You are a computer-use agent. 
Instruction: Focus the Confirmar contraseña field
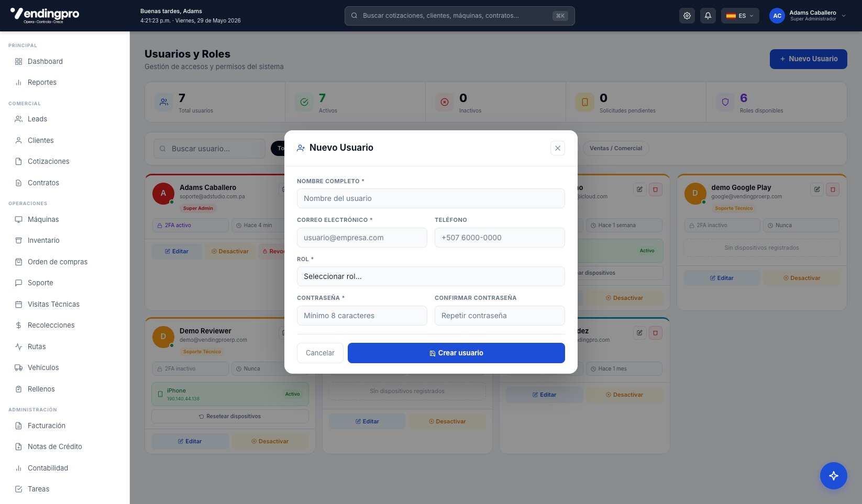pos(500,316)
